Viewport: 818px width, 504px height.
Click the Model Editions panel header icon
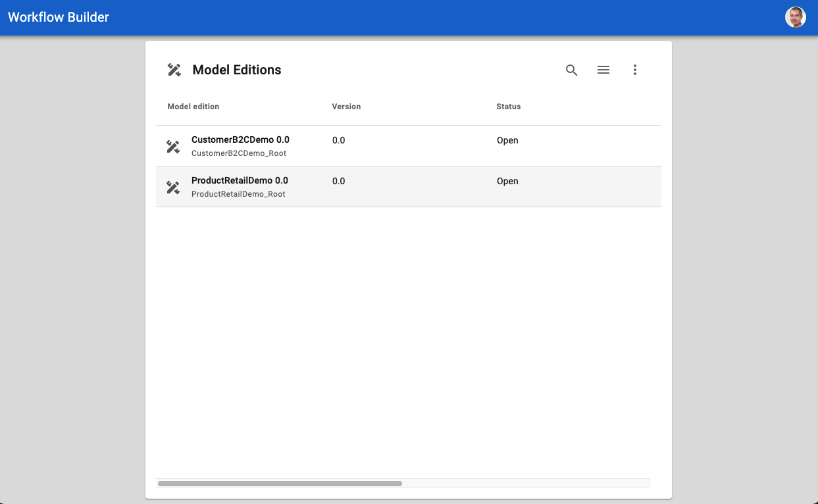click(173, 69)
